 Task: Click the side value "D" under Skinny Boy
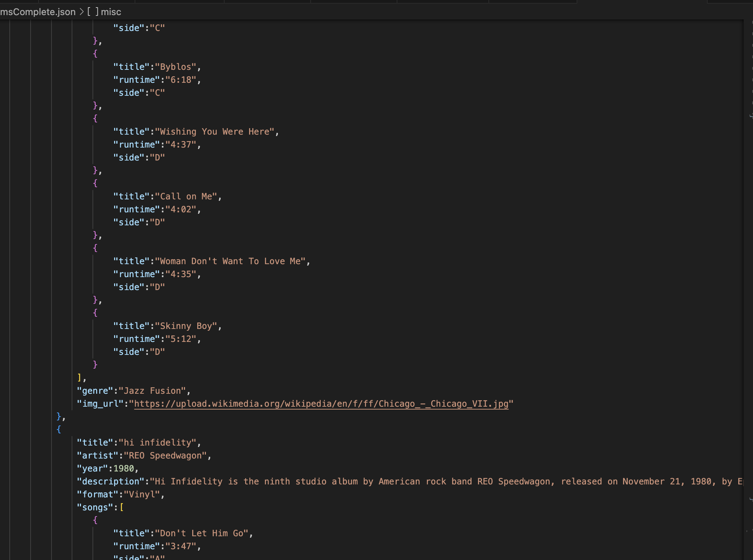coord(157,352)
